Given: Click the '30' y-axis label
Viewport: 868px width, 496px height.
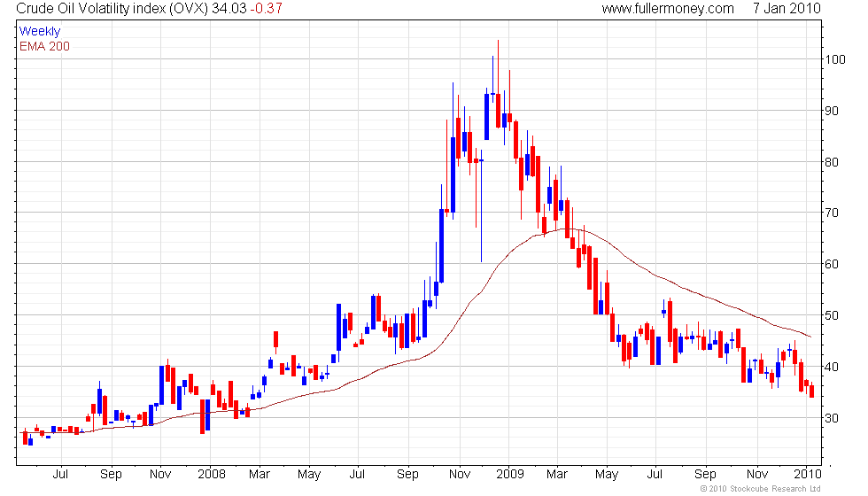Looking at the screenshot, I should click(x=832, y=418).
